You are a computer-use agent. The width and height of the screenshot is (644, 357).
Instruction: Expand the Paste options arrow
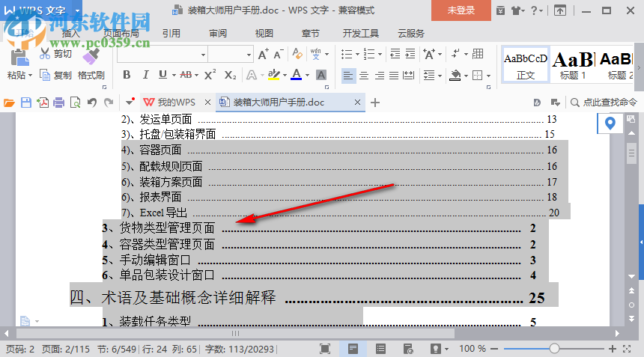tap(30, 76)
